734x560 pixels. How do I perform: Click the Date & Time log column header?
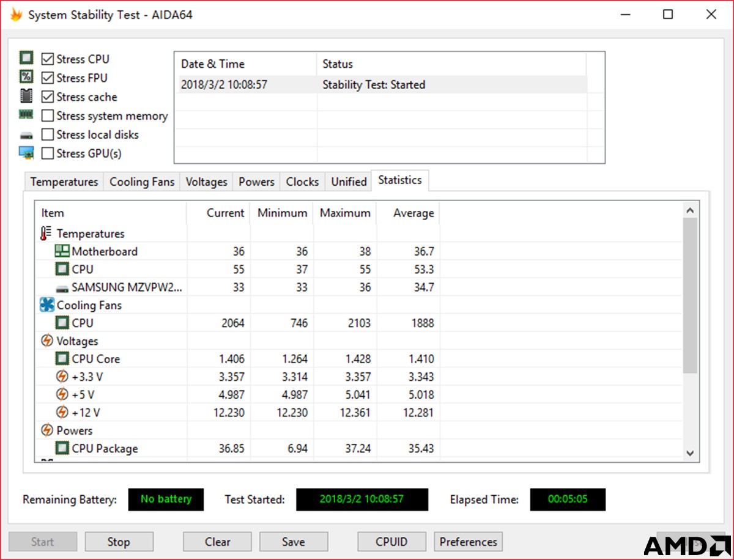(x=246, y=64)
